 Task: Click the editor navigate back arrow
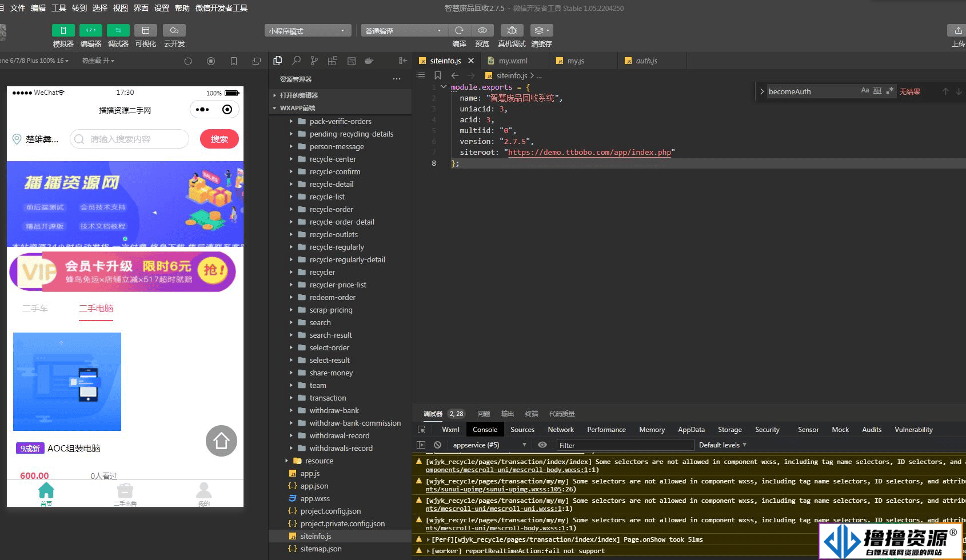pos(455,75)
